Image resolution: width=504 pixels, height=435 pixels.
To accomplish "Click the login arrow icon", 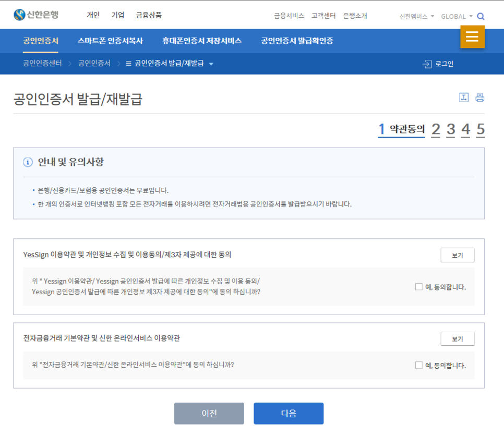I will pos(427,64).
